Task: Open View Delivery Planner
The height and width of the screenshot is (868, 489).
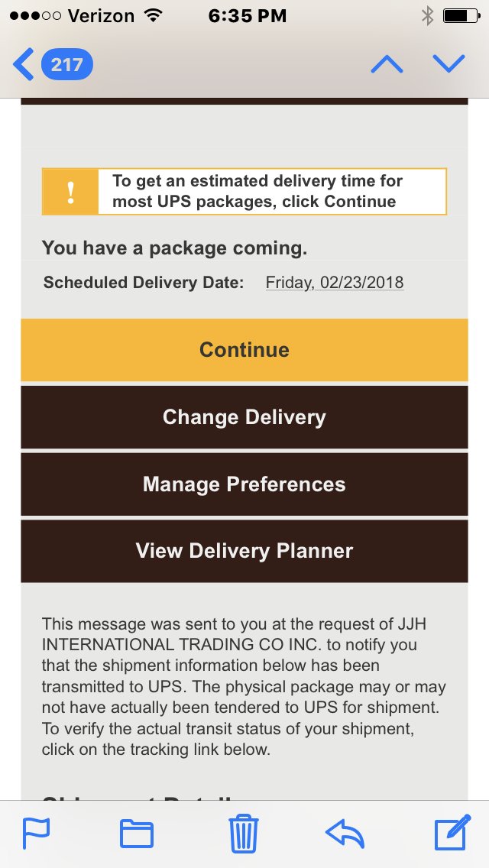Action: [244, 551]
